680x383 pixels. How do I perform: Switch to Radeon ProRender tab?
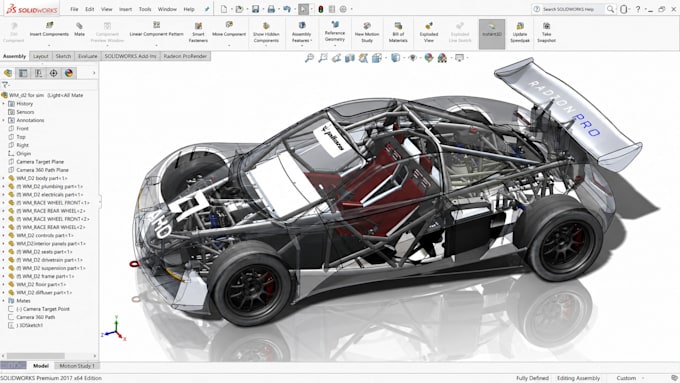point(185,56)
